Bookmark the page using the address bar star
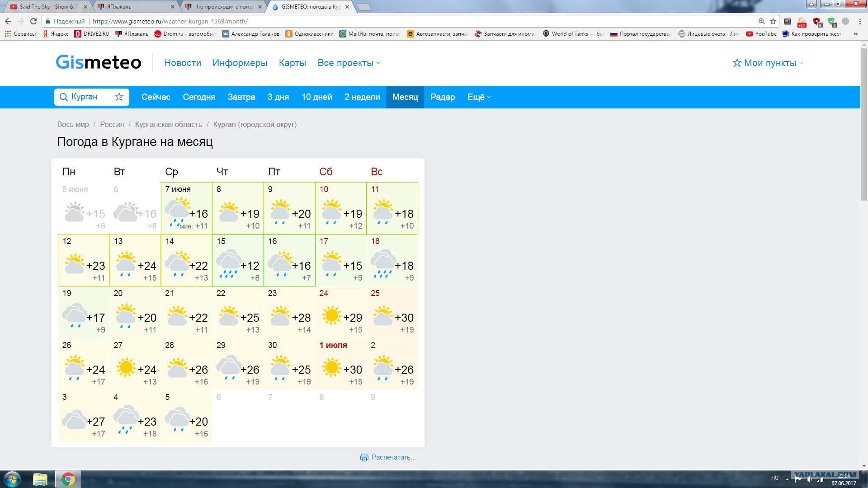The height and width of the screenshot is (488, 868). pos(773,21)
